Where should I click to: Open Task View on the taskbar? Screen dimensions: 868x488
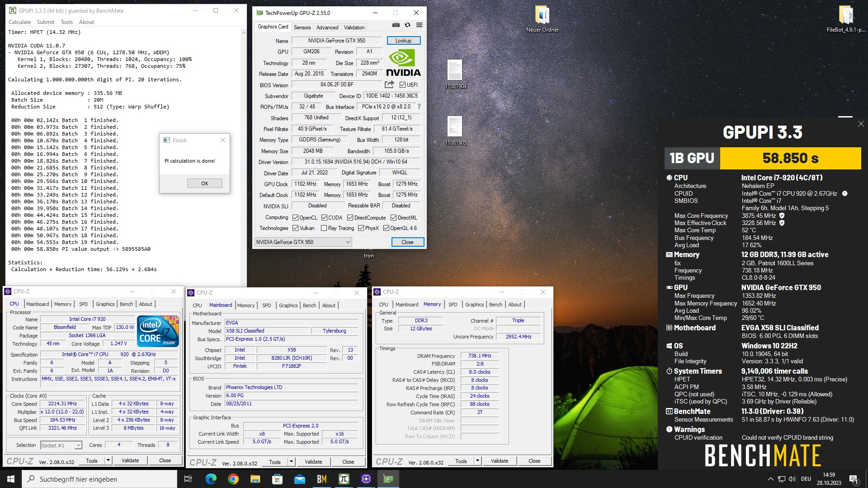188,479
